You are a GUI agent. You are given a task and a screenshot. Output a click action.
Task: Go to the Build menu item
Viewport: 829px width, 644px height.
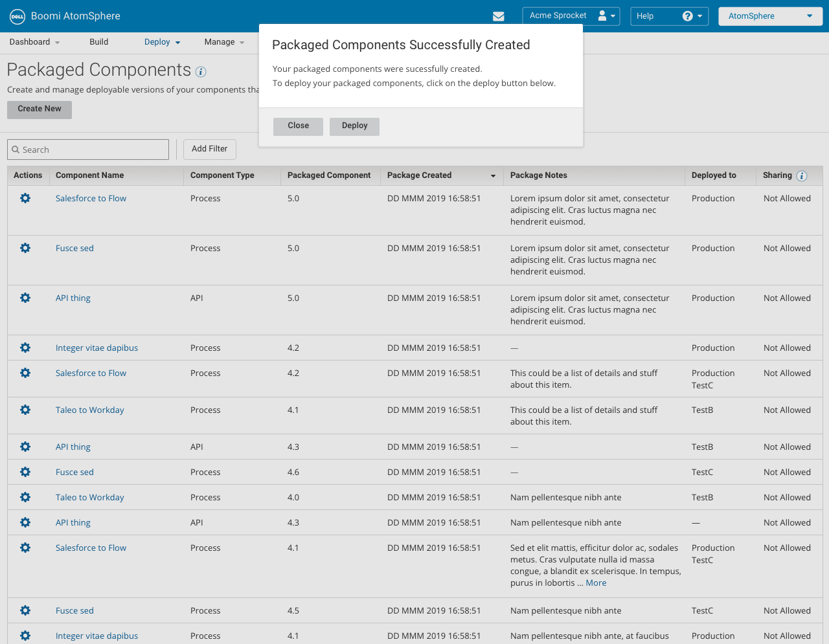pos(99,42)
